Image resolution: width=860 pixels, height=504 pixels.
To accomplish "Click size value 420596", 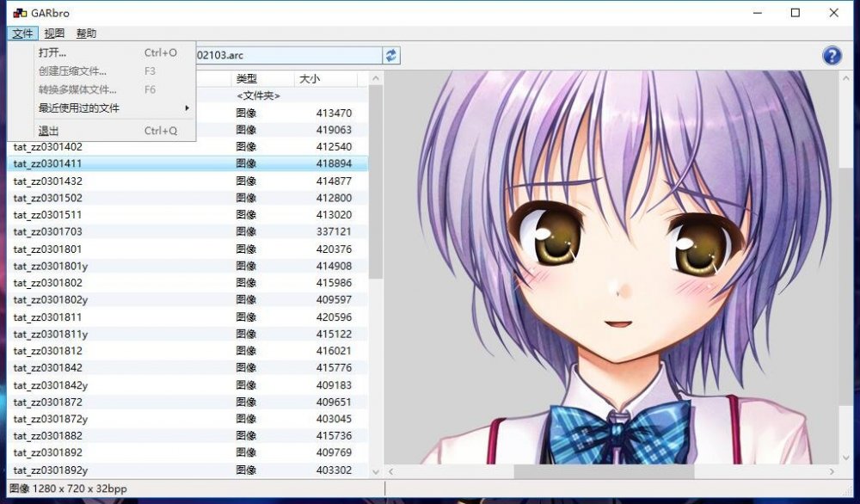I will click(334, 317).
